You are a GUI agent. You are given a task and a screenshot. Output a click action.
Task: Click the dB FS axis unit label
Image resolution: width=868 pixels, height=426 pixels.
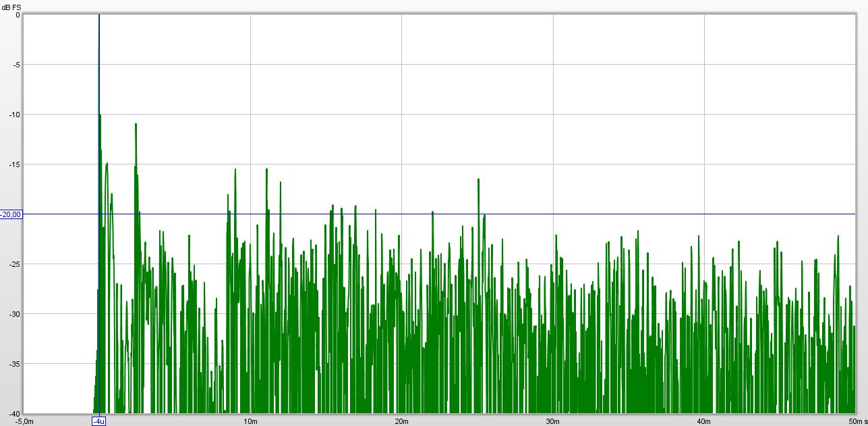tap(12, 7)
